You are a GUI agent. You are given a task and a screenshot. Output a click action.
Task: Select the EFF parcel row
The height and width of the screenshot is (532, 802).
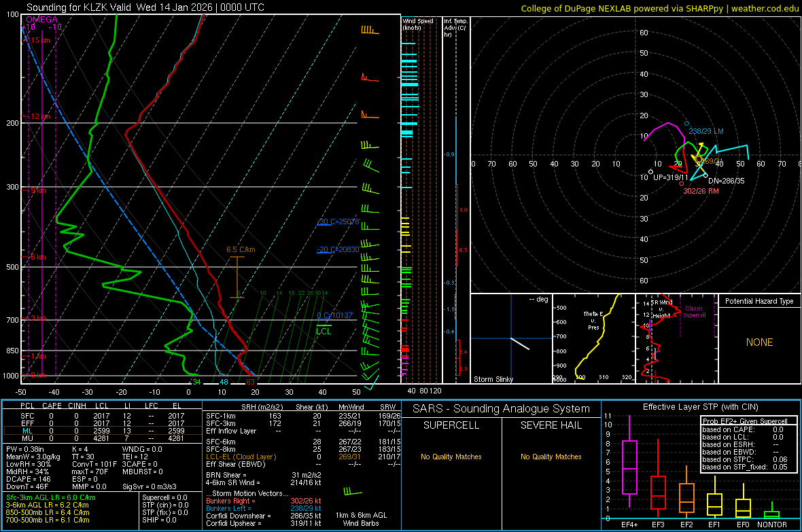(x=103, y=423)
